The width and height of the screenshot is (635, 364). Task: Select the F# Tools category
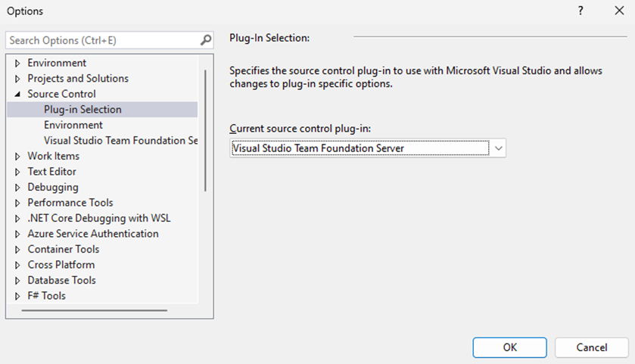click(x=47, y=296)
